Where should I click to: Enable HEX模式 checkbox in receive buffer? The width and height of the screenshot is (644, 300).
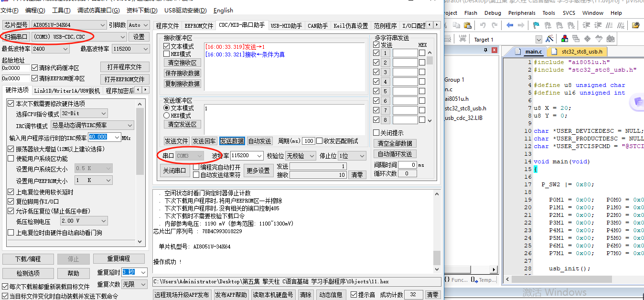point(166,54)
